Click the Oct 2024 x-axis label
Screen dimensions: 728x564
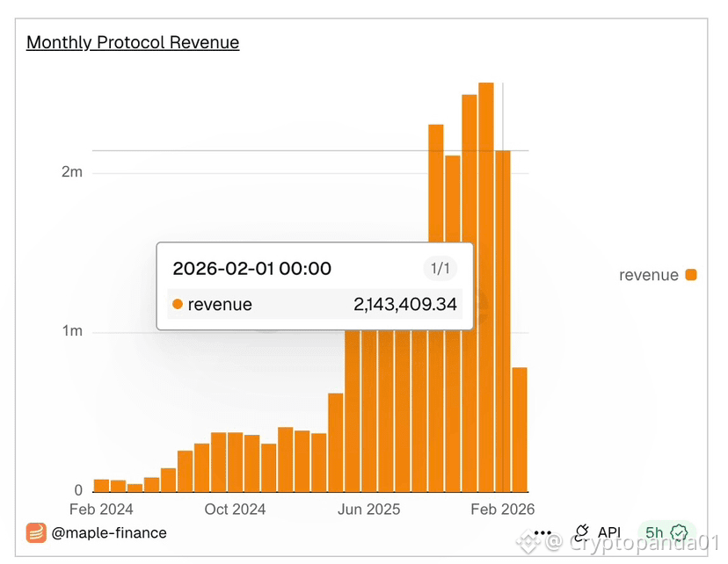point(235,510)
